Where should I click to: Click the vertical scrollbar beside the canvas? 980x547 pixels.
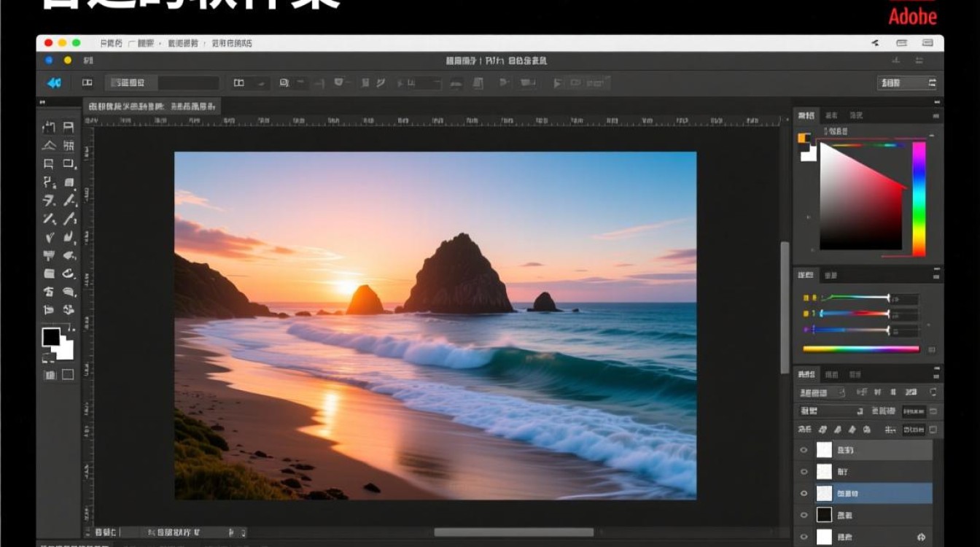785,306
